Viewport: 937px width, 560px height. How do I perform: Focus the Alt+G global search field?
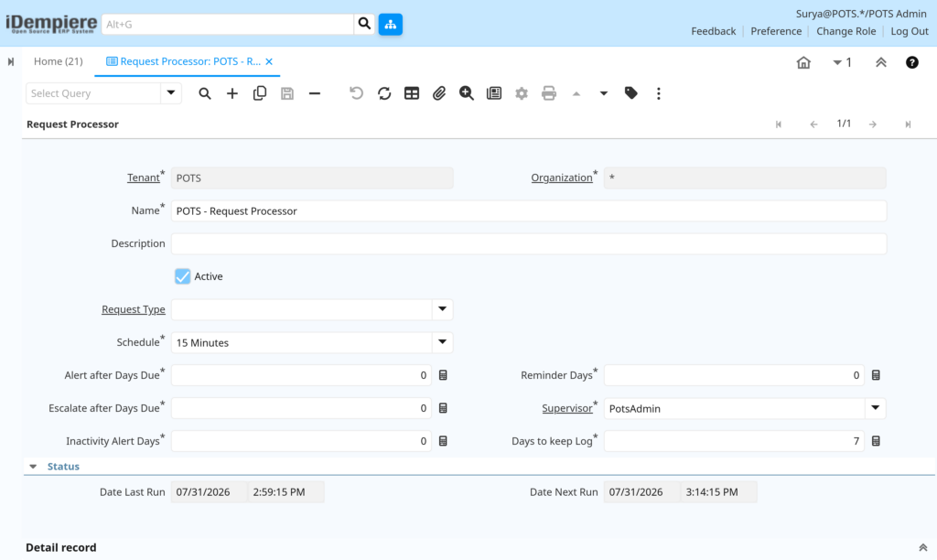[x=228, y=24]
